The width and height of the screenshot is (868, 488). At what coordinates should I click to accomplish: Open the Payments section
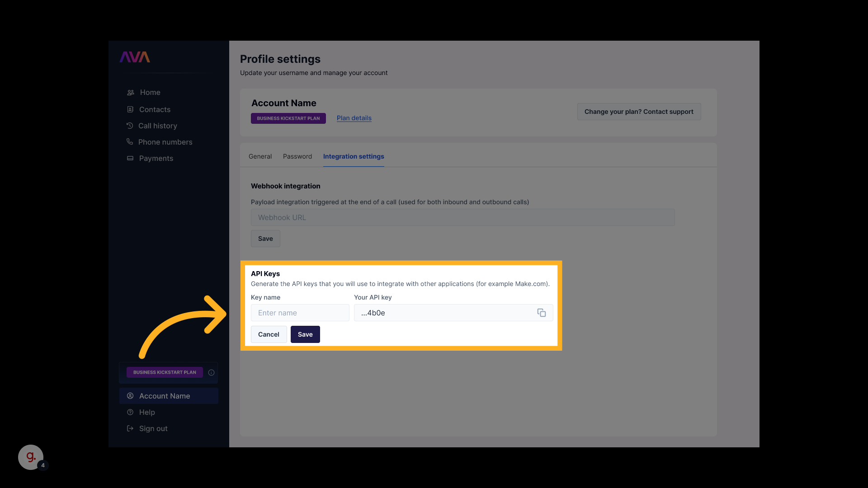click(x=156, y=158)
